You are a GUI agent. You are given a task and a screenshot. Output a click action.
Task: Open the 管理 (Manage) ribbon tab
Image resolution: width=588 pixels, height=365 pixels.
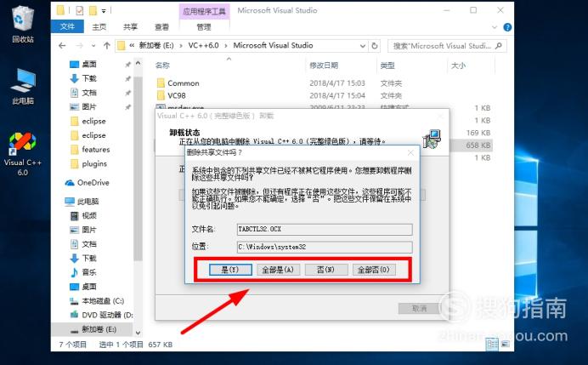coord(204,27)
